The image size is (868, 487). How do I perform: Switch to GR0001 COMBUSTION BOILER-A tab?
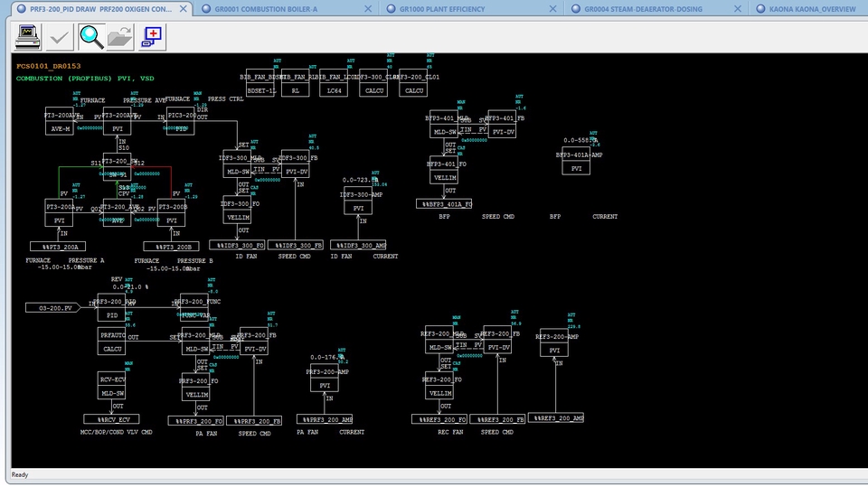(x=266, y=9)
